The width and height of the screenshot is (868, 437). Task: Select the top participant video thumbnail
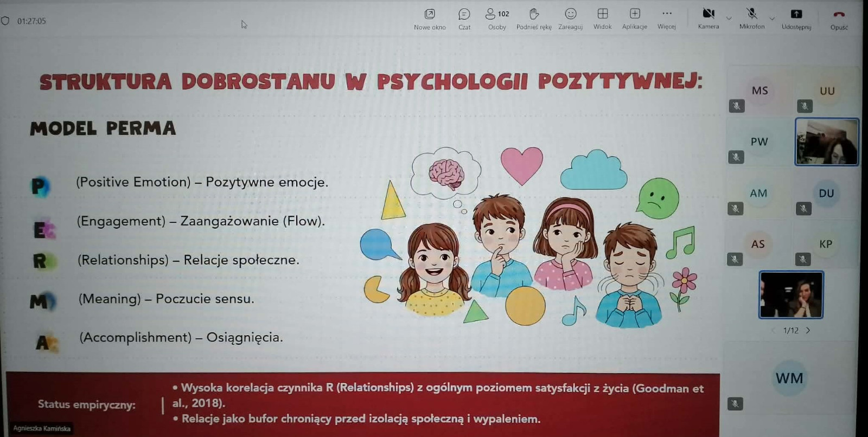826,142
